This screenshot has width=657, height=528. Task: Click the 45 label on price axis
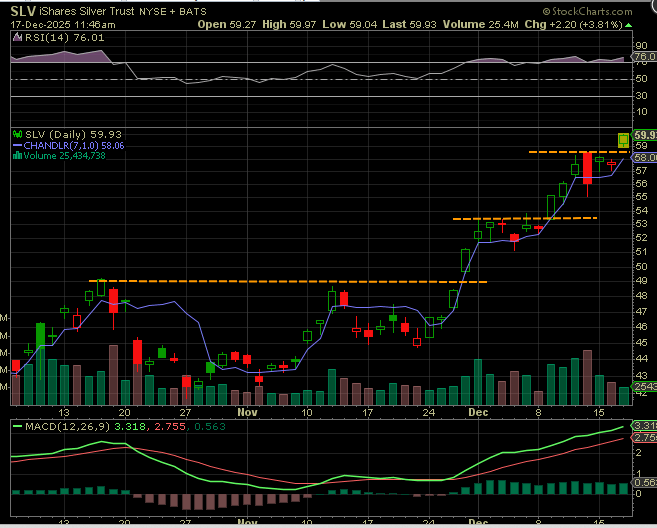tap(641, 342)
